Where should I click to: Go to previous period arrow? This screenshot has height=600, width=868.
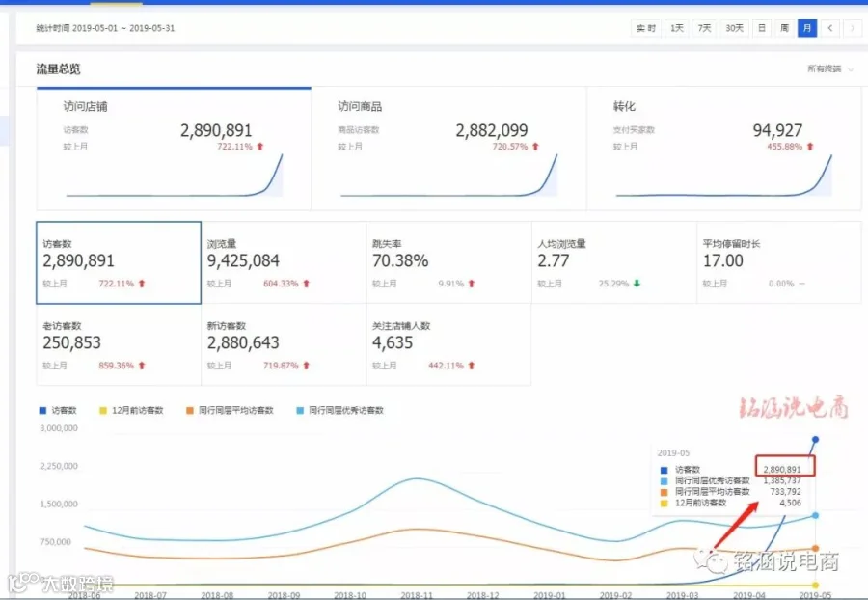(x=829, y=28)
